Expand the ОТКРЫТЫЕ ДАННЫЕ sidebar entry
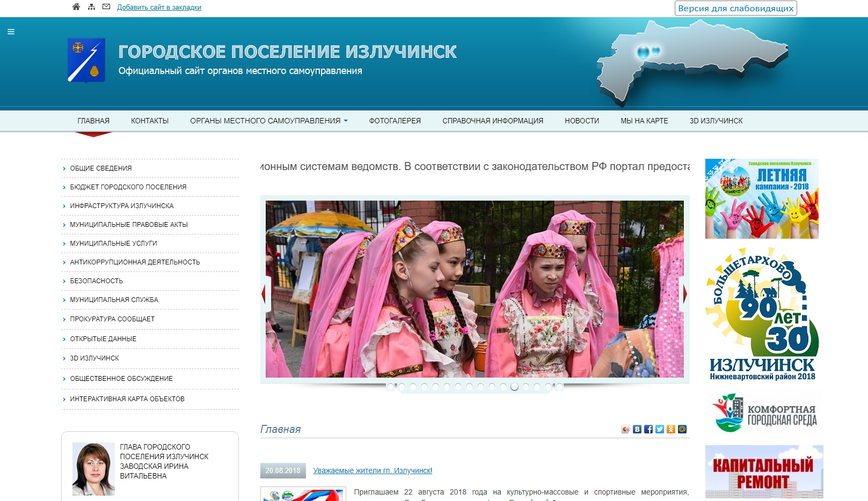 click(103, 338)
